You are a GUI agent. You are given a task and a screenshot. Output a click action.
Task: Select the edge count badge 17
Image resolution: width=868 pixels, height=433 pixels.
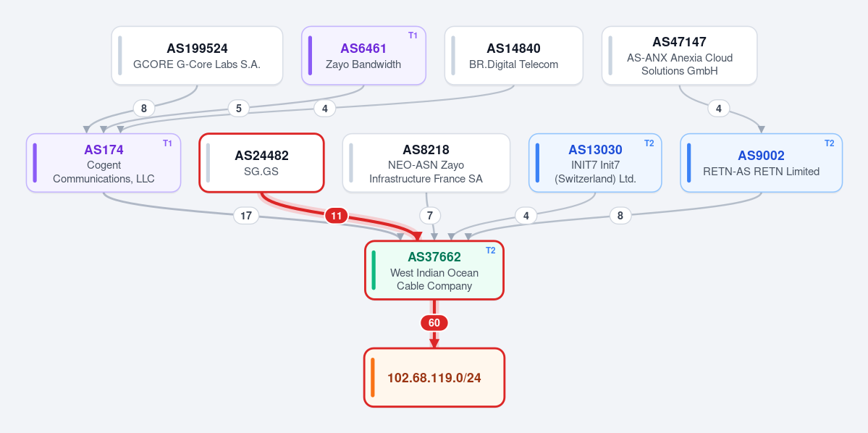coord(246,215)
